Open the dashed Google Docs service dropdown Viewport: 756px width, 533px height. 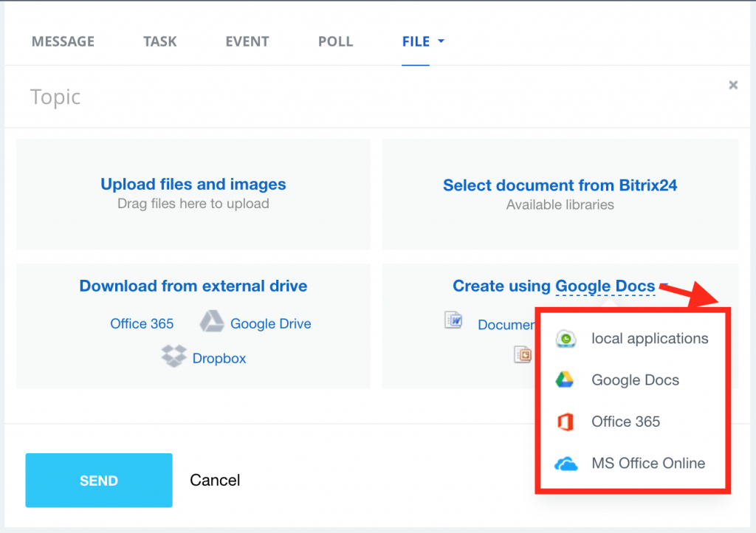tap(605, 286)
